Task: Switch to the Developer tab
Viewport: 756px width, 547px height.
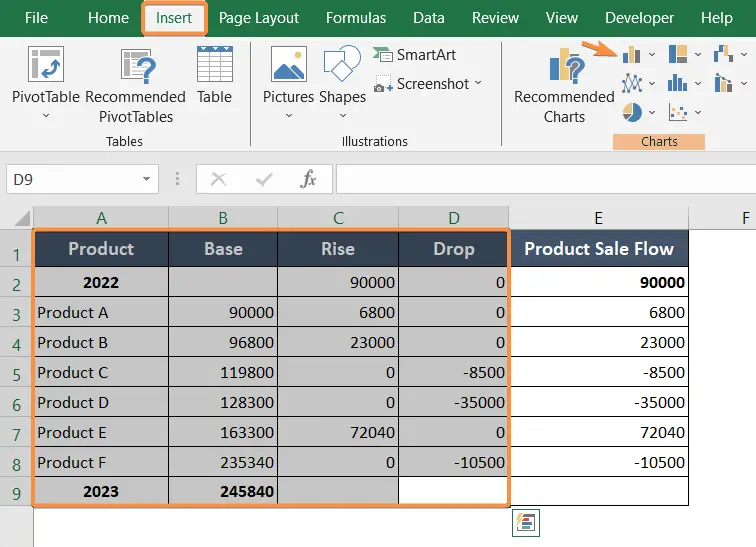Action: [639, 18]
